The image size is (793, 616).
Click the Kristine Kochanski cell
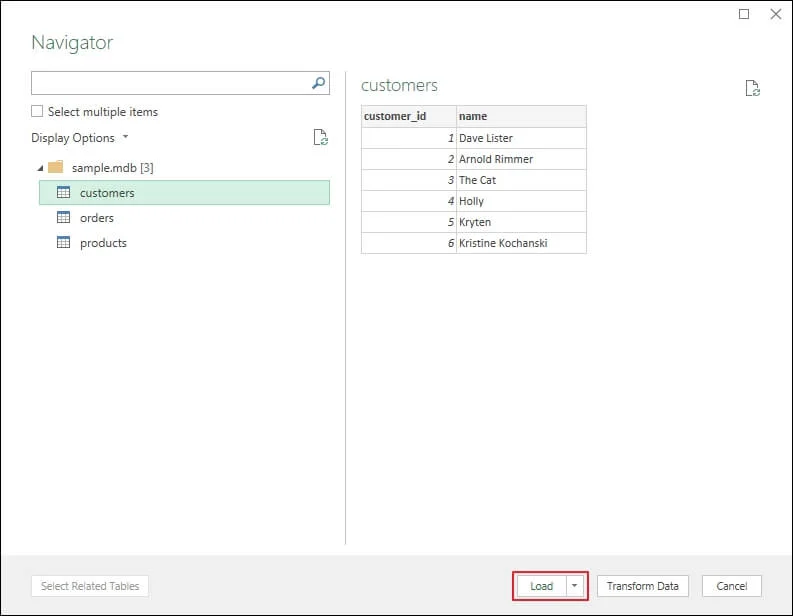[x=521, y=243]
